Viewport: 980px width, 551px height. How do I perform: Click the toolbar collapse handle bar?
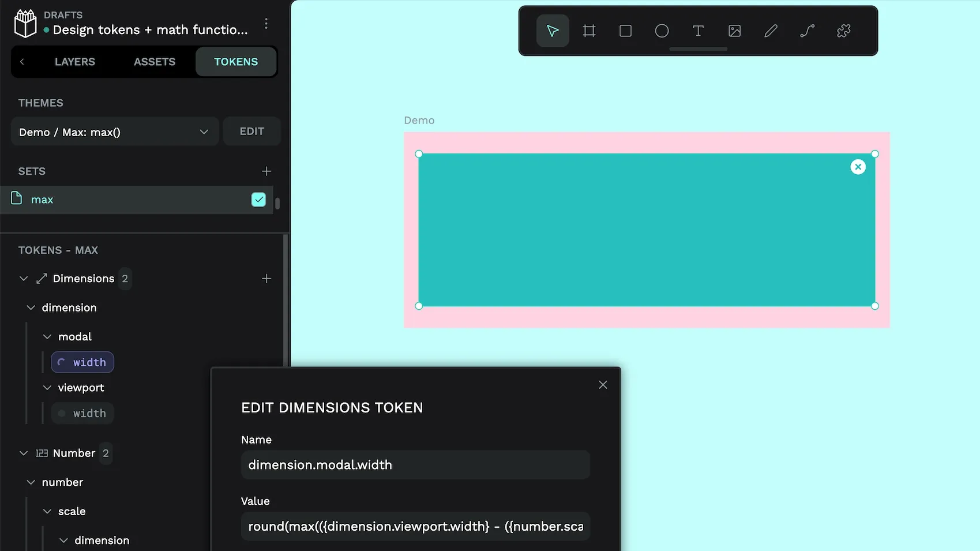coord(698,49)
